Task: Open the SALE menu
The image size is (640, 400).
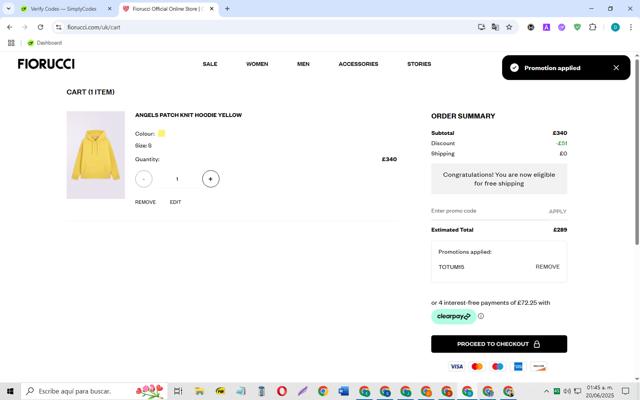Action: click(210, 64)
